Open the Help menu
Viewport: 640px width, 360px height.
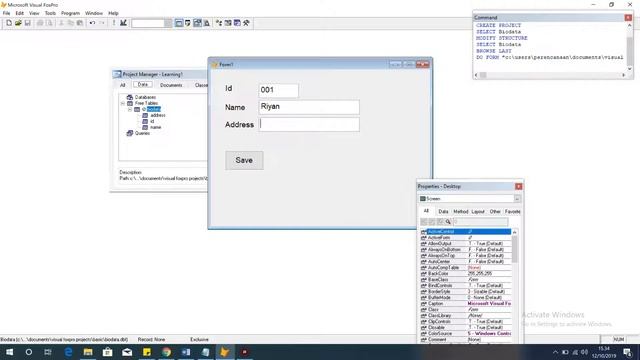[113, 13]
